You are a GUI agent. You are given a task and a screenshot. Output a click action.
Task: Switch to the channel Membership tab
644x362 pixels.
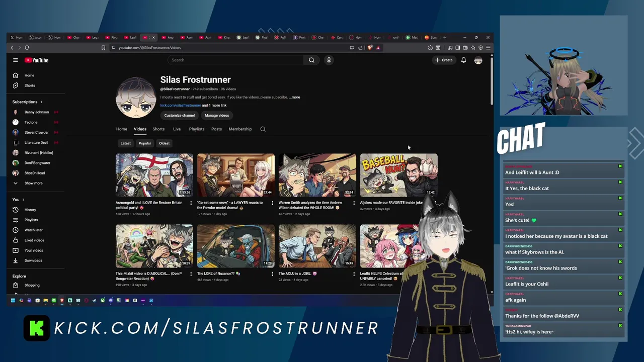(x=240, y=129)
